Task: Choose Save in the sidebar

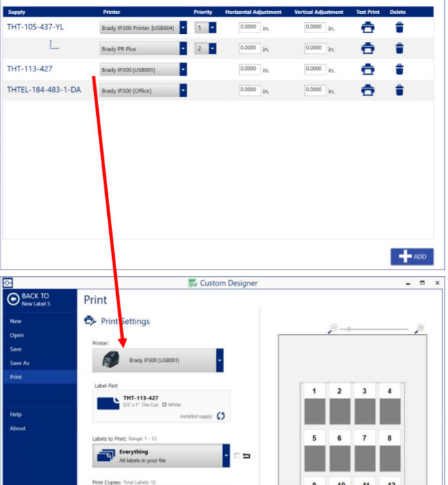Action: tap(16, 349)
